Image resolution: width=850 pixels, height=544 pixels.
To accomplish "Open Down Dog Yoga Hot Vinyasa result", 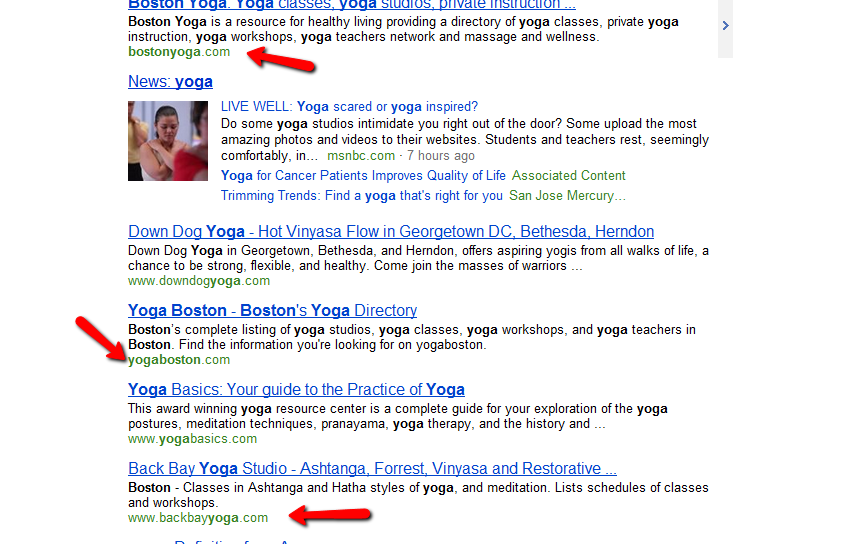I will (391, 232).
